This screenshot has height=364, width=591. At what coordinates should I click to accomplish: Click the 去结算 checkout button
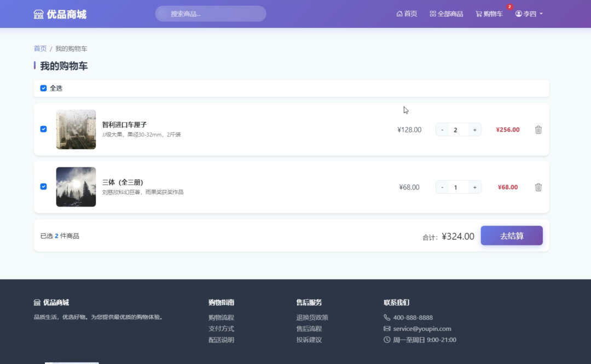coord(512,236)
